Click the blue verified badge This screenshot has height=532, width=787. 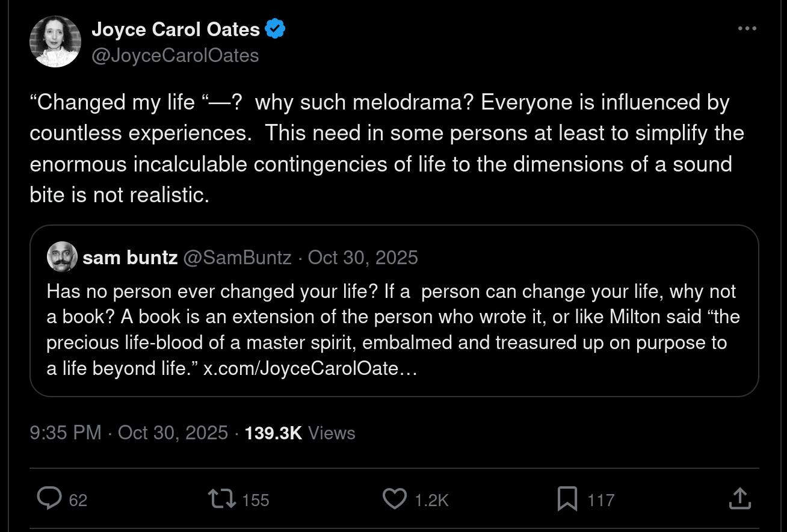275,29
